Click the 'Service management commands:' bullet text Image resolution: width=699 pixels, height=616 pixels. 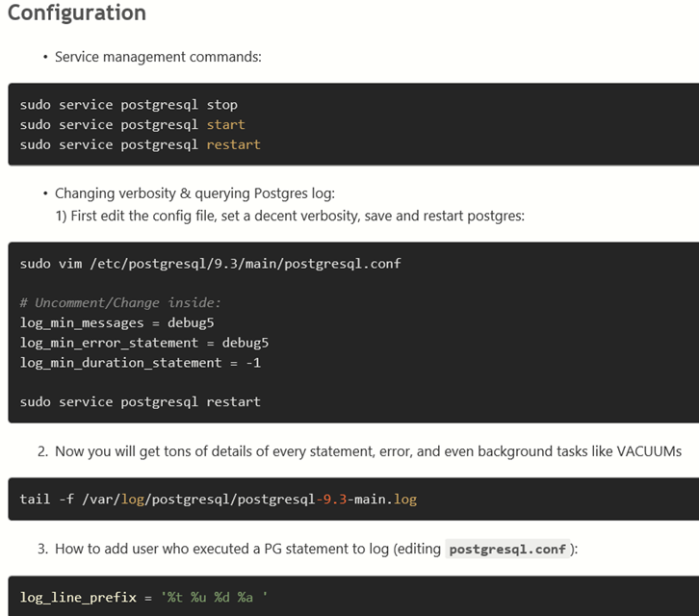pyautogui.click(x=158, y=57)
